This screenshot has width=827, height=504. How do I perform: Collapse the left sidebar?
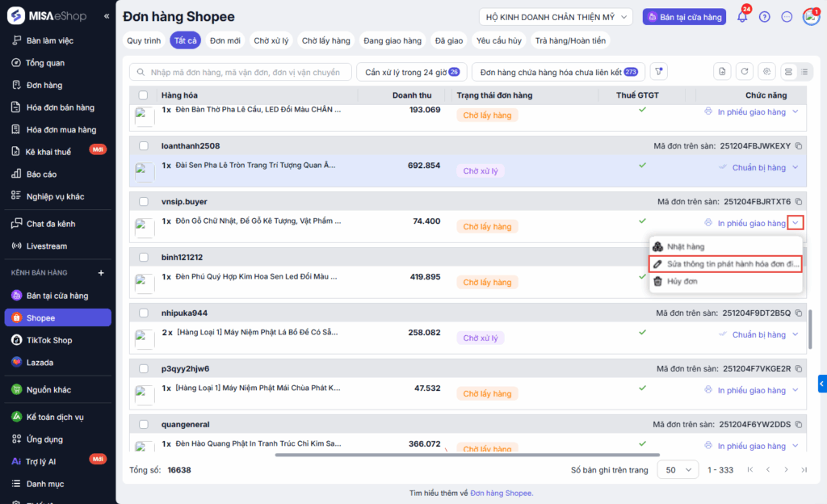(x=107, y=16)
